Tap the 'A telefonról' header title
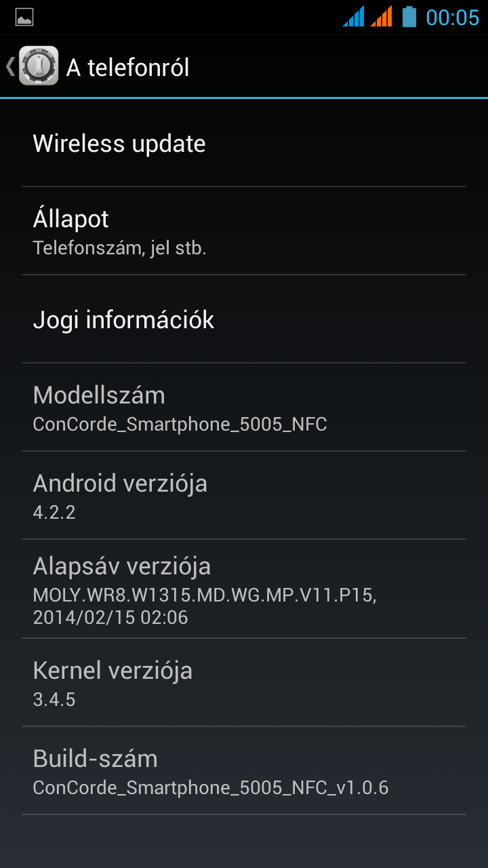 click(128, 67)
